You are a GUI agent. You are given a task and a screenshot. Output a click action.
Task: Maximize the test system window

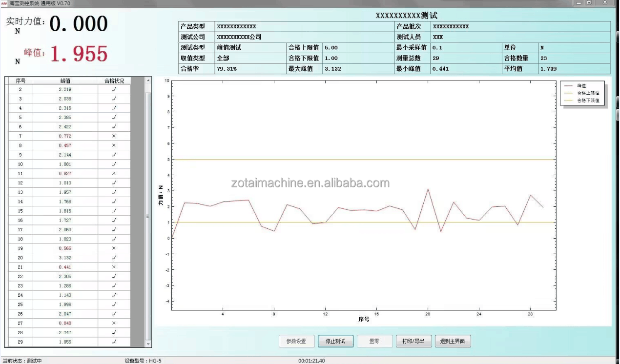[589, 3]
